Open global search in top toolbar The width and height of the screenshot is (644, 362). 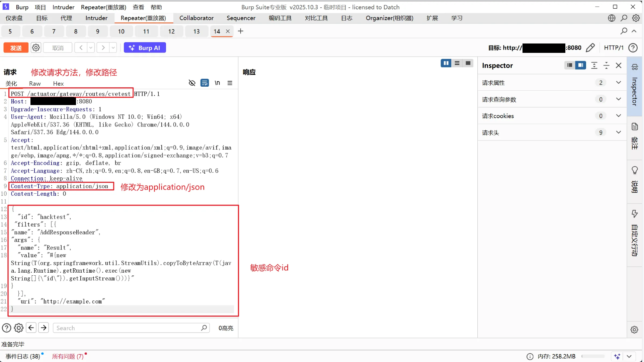624,18
